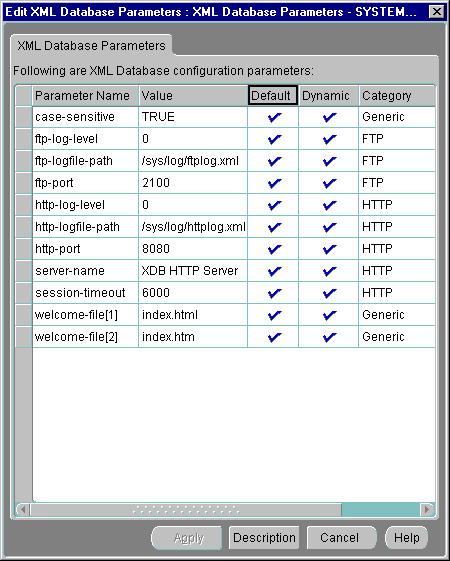Toggle Default checkmark for server-name
450x561 pixels.
(274, 271)
